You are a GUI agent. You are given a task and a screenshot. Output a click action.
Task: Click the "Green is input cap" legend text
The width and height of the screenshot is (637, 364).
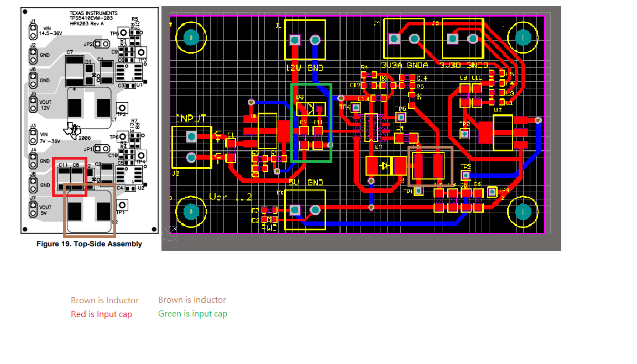tap(192, 314)
